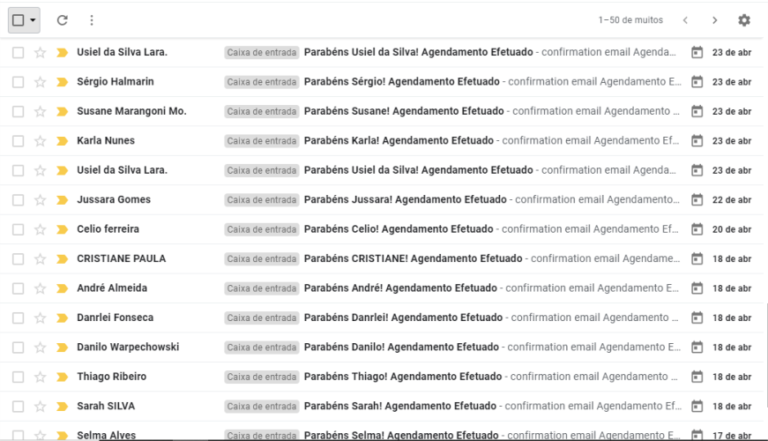Expand the select-all dropdown arrow
This screenshot has width=768, height=441.
point(33,20)
